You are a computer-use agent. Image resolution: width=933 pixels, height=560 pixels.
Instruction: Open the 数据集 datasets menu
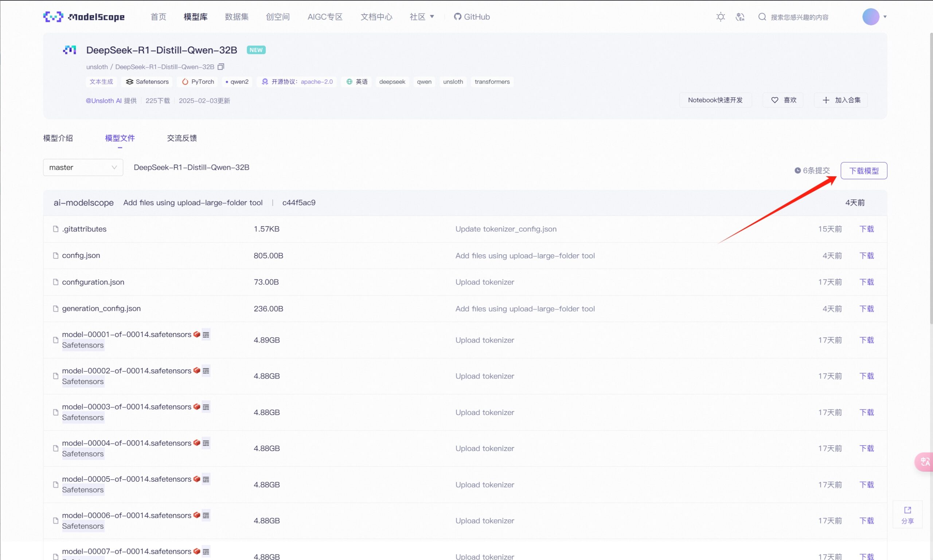click(x=237, y=17)
